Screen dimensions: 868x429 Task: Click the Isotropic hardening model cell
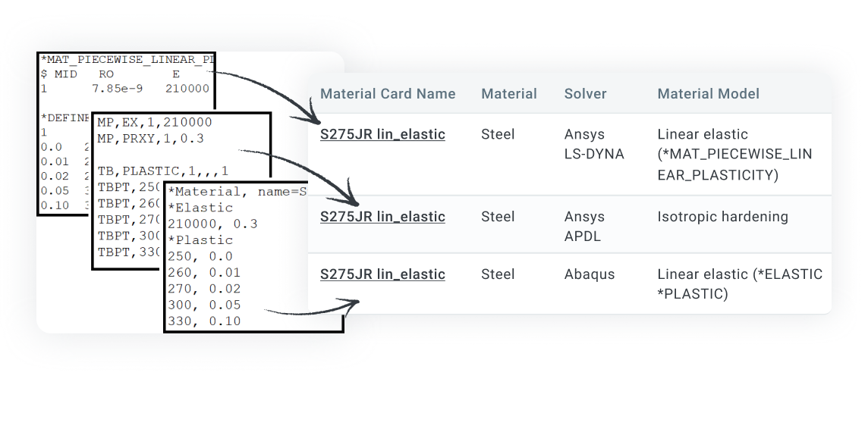pyautogui.click(x=722, y=218)
